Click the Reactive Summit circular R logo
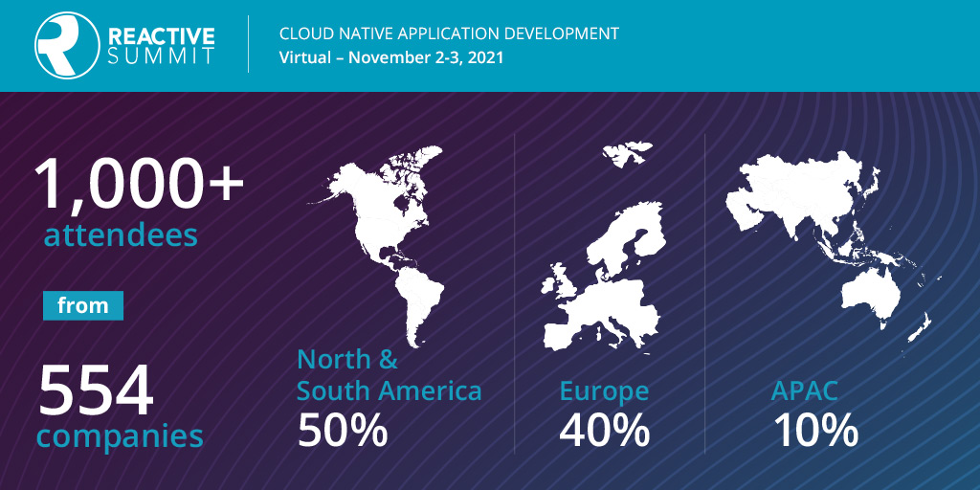This screenshot has height=490, width=980. pyautogui.click(x=67, y=44)
